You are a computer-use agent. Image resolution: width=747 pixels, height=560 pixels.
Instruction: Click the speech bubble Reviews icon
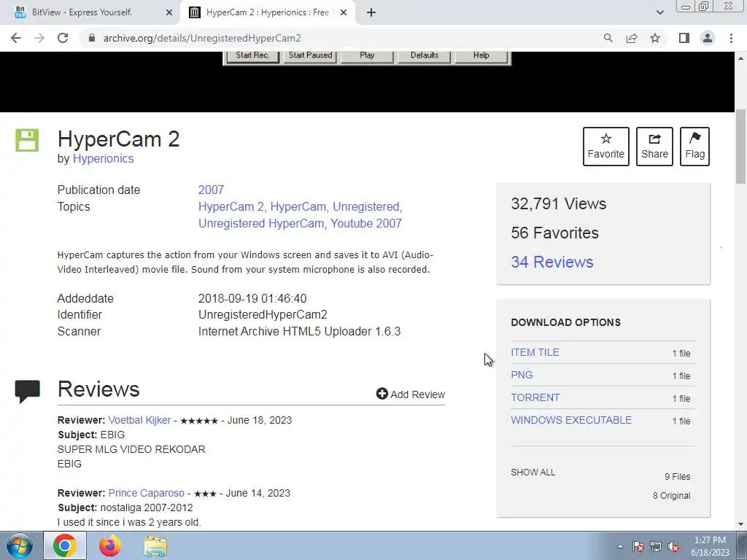(x=27, y=392)
